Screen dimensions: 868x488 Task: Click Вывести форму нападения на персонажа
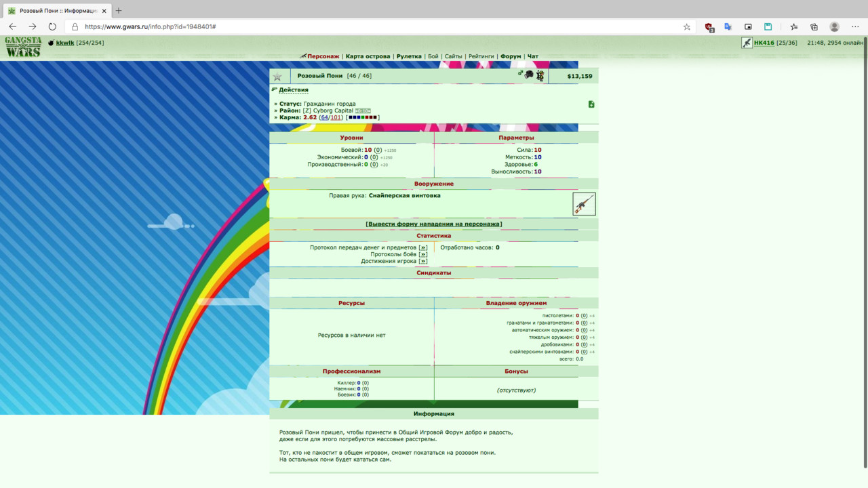(x=434, y=224)
